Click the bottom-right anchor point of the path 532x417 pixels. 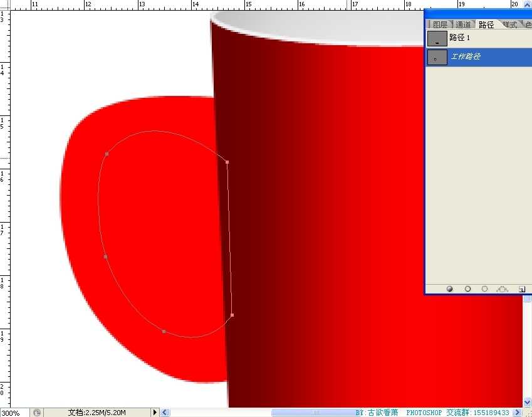(232, 315)
